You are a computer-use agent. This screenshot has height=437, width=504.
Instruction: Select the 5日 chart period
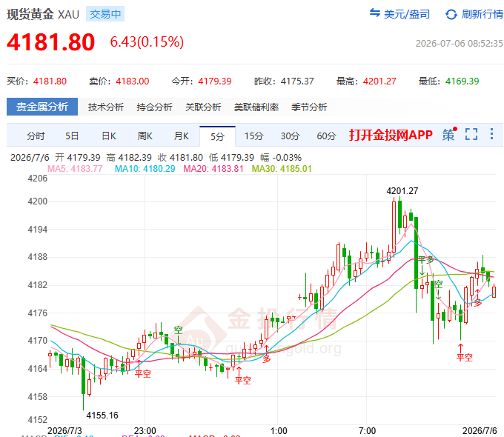point(72,136)
